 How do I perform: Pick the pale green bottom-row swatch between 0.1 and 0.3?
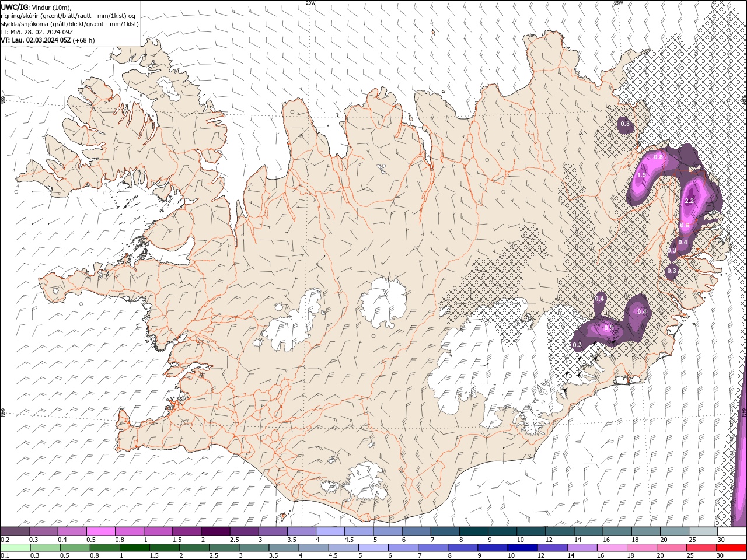pos(15,547)
